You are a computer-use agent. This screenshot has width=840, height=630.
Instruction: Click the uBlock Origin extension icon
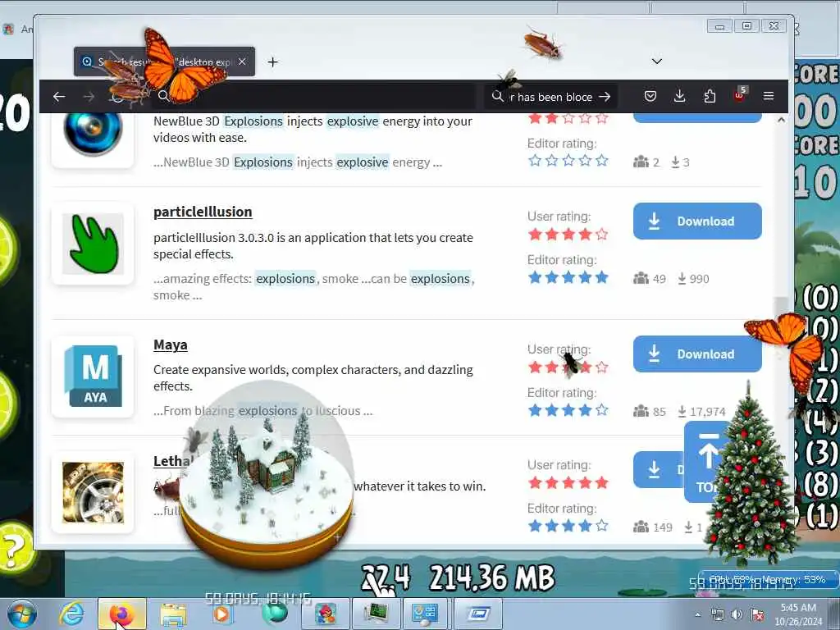[x=739, y=95]
